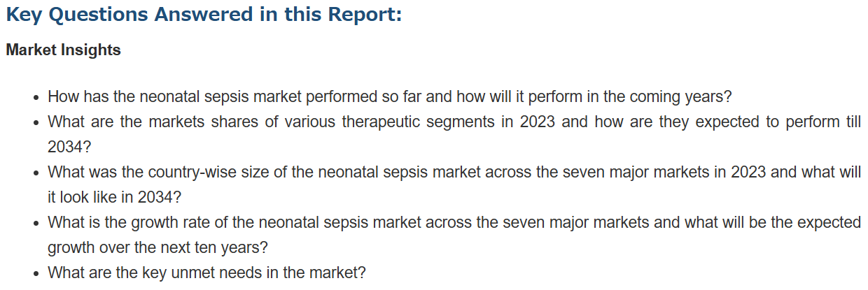Click the "Key Questions Answered in this Report" heading
Screen dimensions: 868x290
pos(204,15)
